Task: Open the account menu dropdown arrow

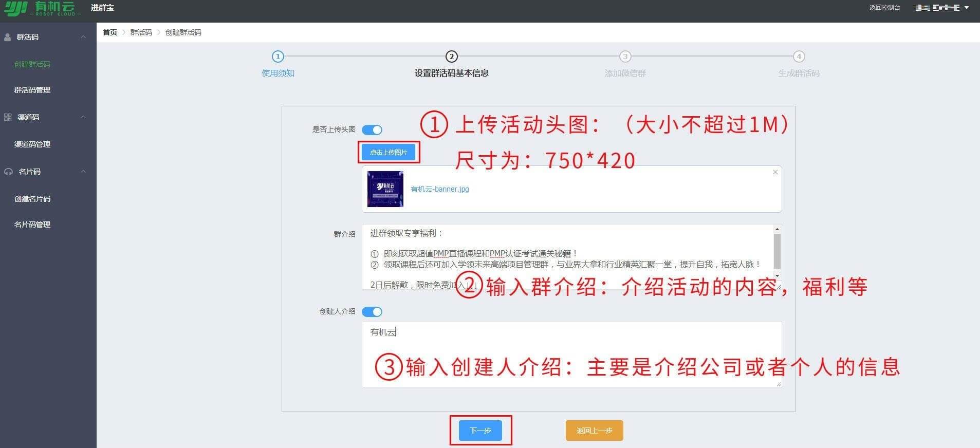Action: pos(967,8)
